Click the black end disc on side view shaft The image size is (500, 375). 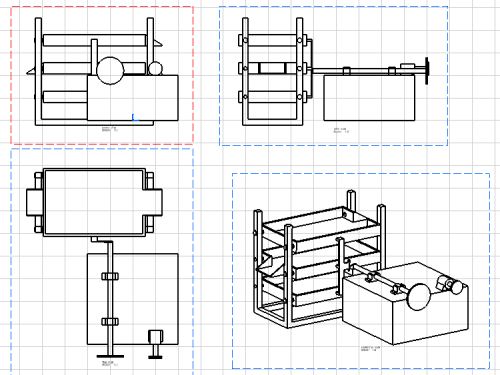click(x=426, y=71)
